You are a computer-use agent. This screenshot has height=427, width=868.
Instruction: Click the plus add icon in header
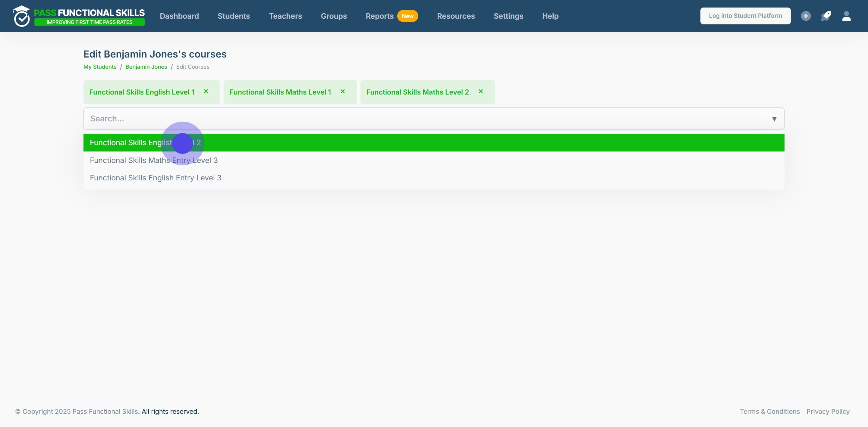[806, 16]
